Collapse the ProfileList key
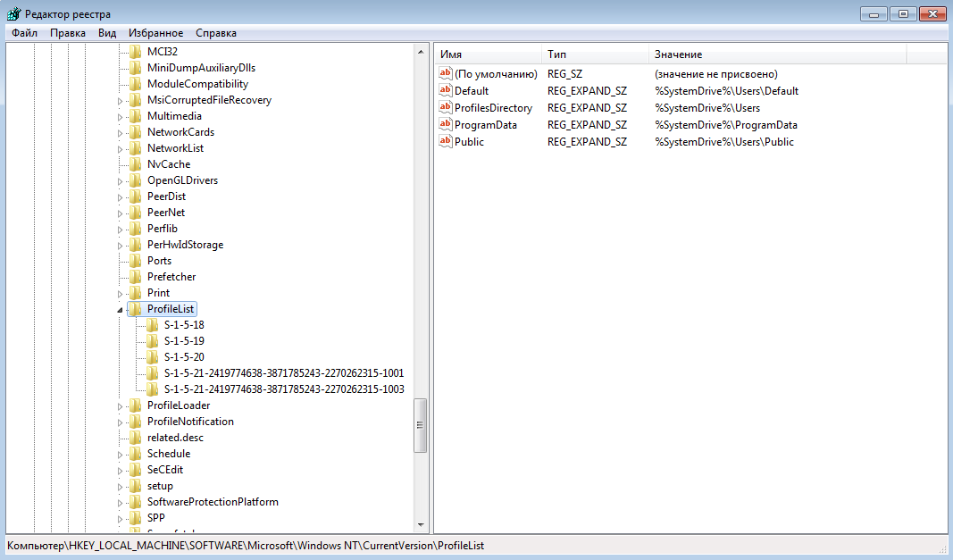This screenshot has width=953, height=560. click(x=120, y=310)
